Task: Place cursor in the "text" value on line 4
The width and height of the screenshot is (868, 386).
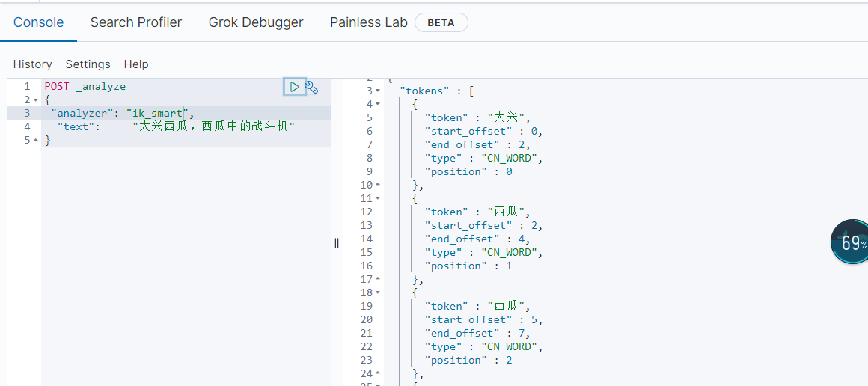Action: [x=214, y=127]
